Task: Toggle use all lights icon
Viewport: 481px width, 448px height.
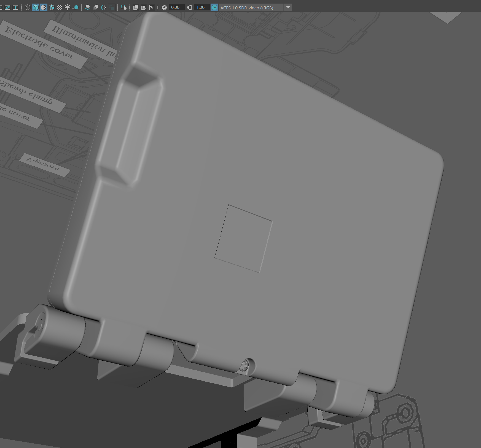Action: pyautogui.click(x=68, y=7)
